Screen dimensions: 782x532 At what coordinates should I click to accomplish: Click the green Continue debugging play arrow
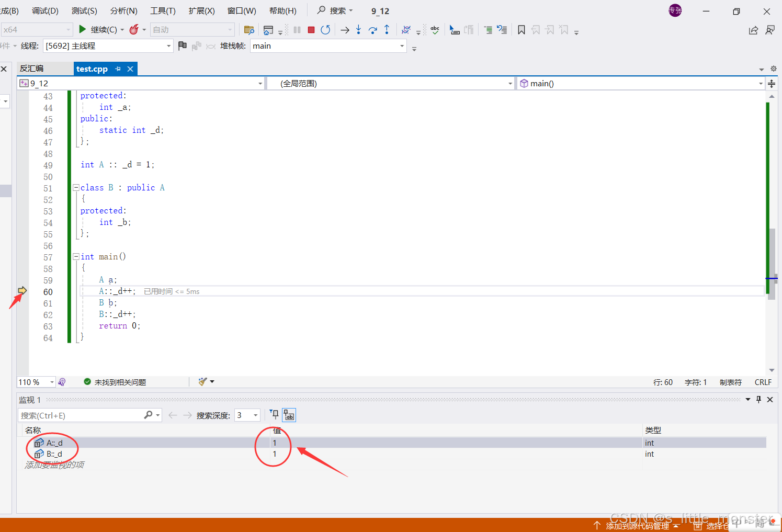(x=82, y=29)
